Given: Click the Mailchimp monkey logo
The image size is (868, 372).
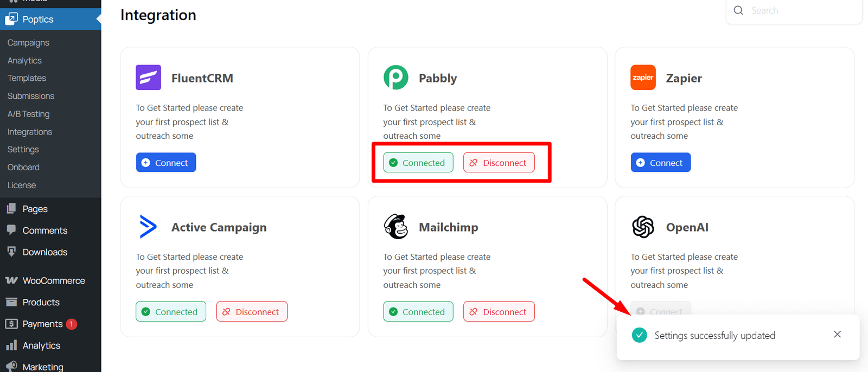Looking at the screenshot, I should click(395, 227).
